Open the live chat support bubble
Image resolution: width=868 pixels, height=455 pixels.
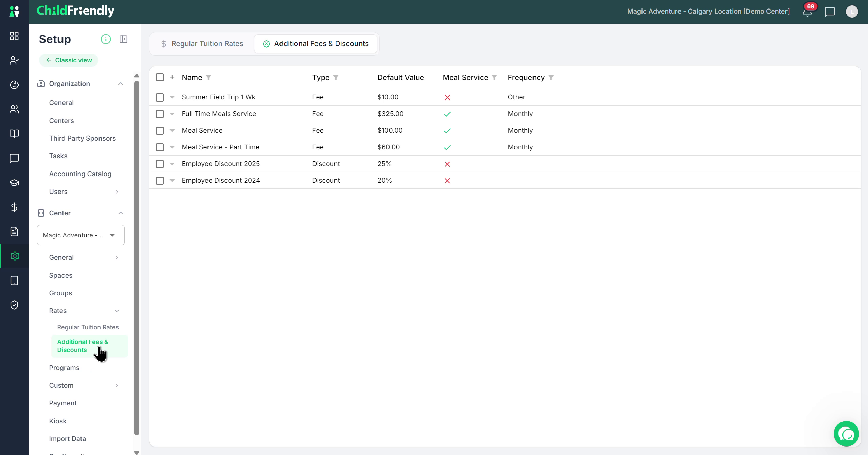(x=846, y=434)
